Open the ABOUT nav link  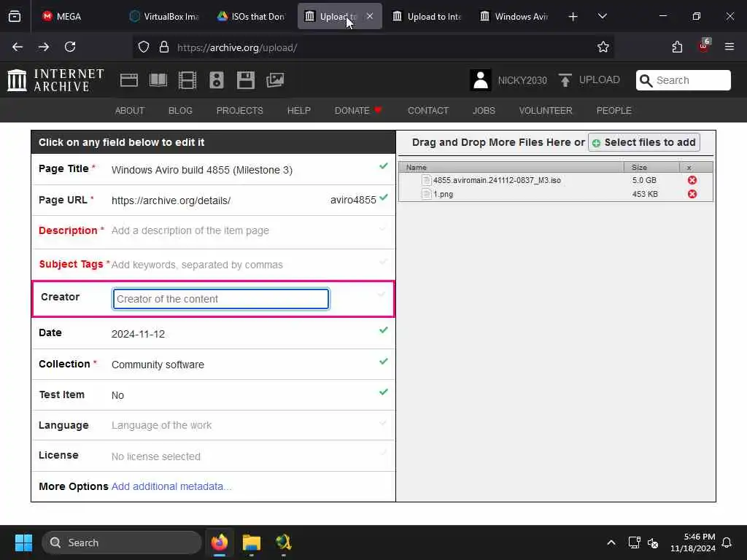130,111
